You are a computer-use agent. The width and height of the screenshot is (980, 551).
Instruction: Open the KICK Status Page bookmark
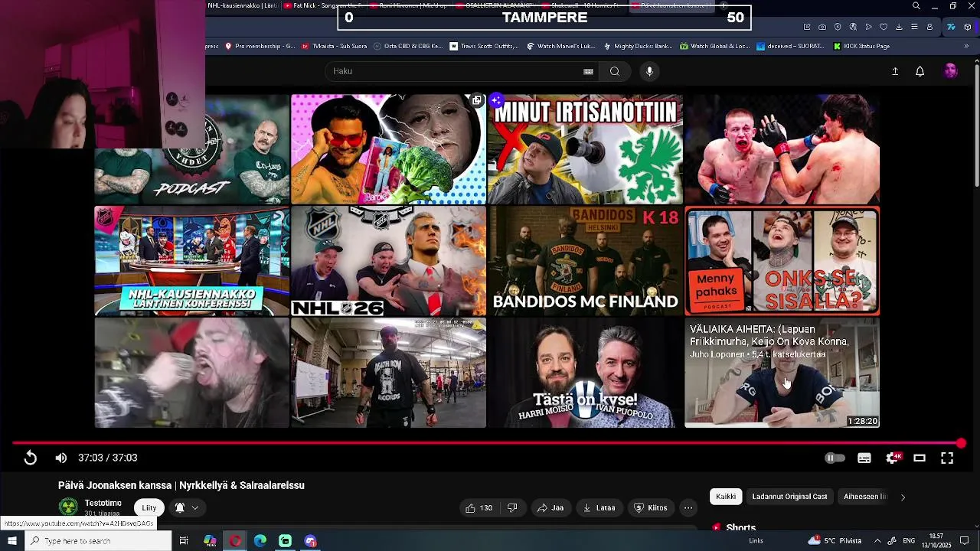[861, 46]
